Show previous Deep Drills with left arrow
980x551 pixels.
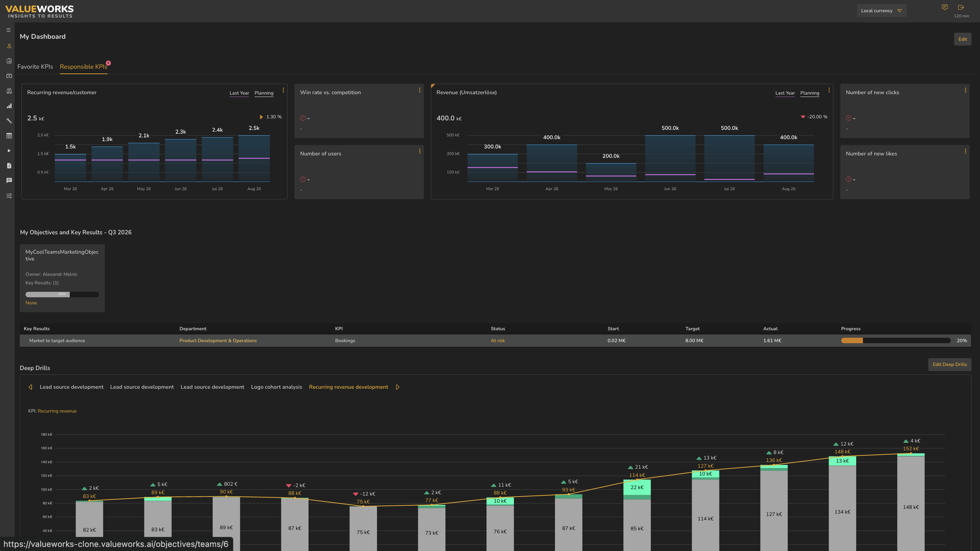coord(30,387)
